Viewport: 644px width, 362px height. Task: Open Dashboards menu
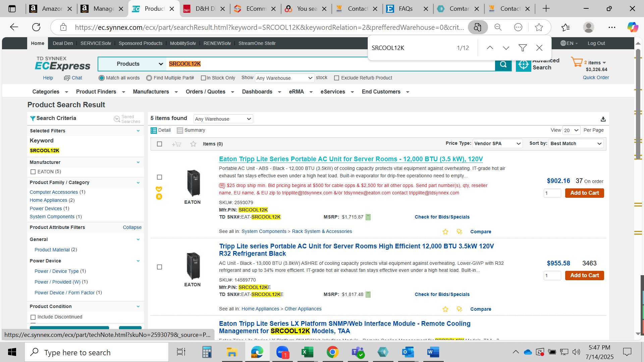coord(261,92)
